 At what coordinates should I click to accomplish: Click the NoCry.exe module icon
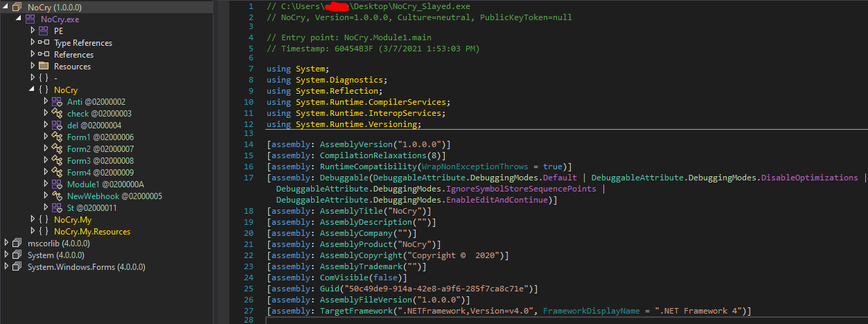31,19
